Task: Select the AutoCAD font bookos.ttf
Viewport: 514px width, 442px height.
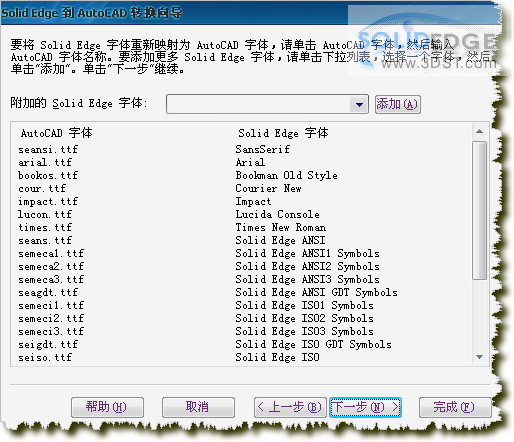Action: point(48,175)
